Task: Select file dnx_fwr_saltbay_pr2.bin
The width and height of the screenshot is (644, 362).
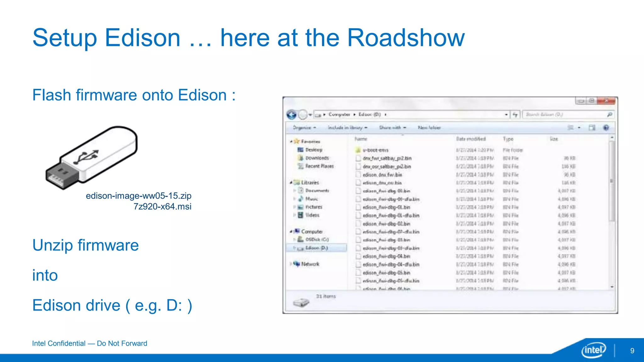Action: coord(387,158)
